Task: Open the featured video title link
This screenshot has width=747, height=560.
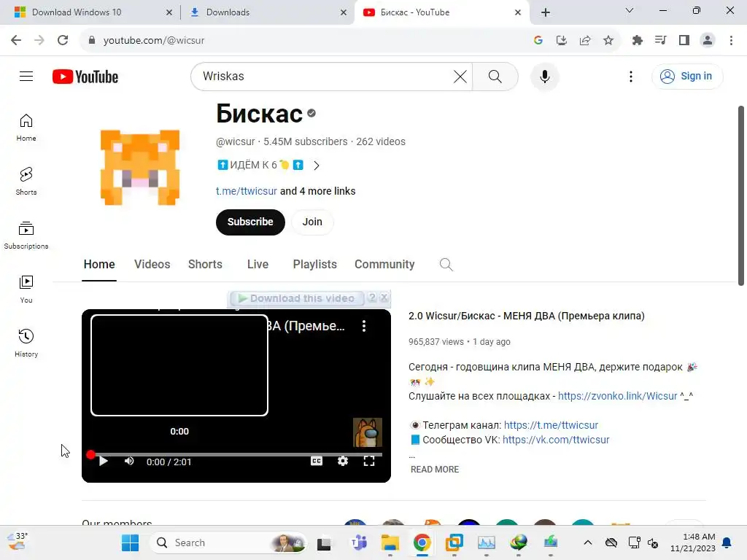Action: pos(527,316)
